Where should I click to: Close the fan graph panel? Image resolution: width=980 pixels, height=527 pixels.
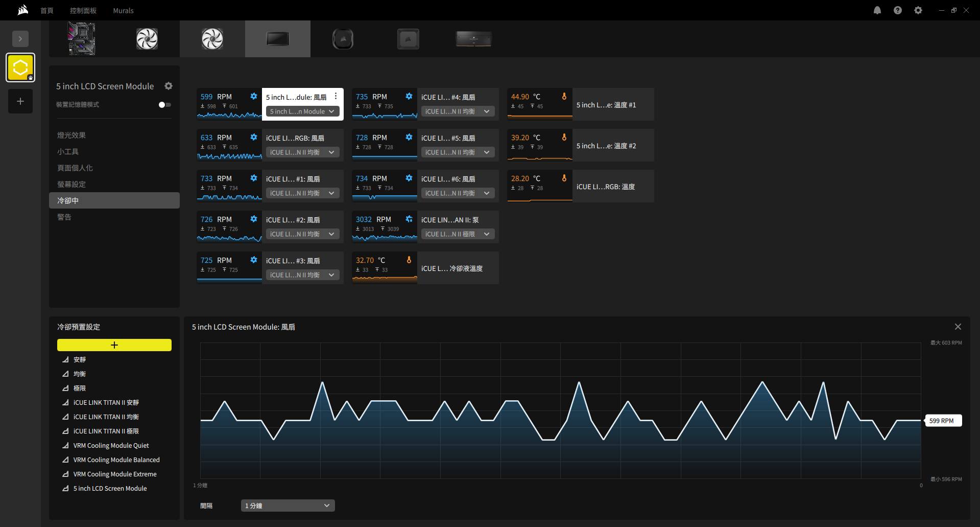tap(958, 327)
